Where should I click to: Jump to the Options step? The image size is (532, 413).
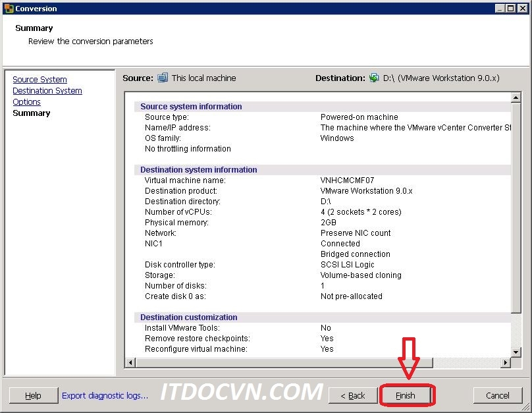[26, 102]
